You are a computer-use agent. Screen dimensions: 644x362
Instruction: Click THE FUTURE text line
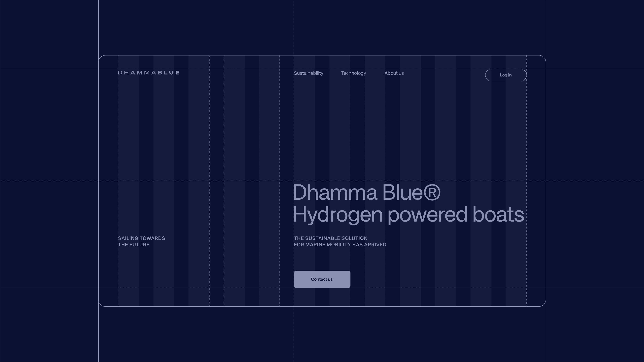click(134, 245)
